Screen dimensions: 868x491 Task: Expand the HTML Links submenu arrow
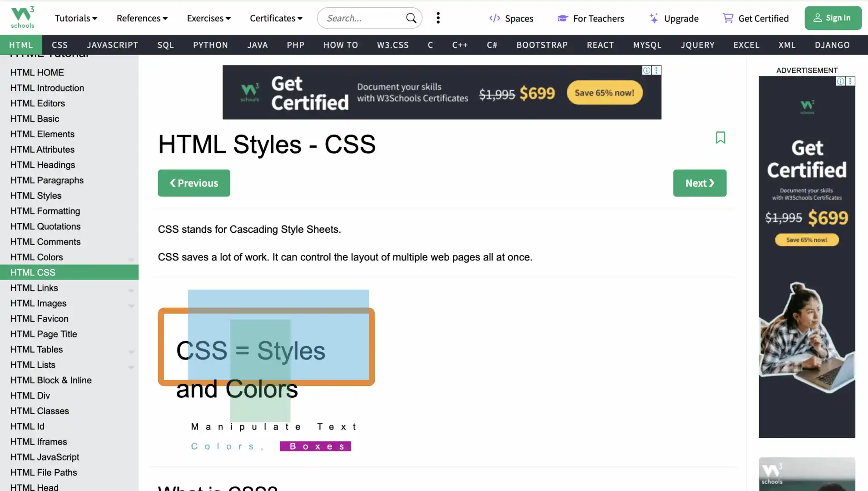[x=131, y=290]
